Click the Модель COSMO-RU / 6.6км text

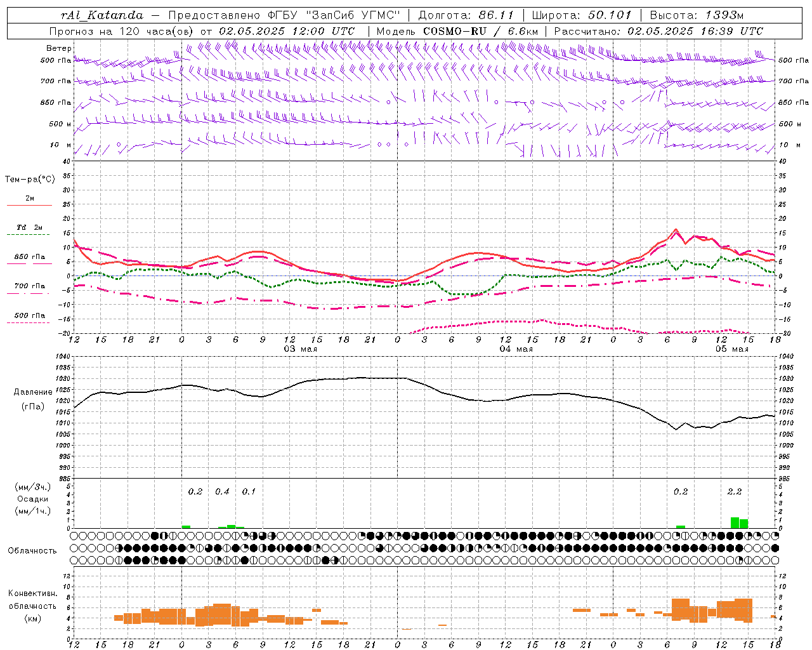pos(457,31)
